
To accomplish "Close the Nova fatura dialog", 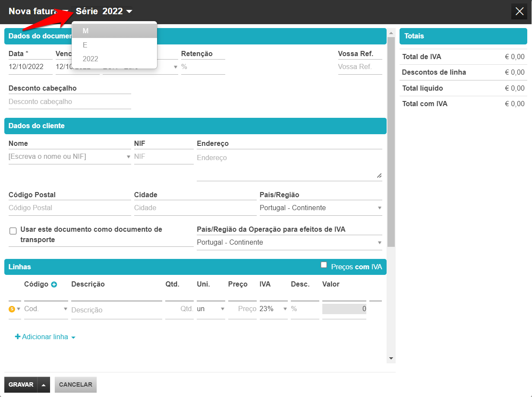I will tap(519, 12).
